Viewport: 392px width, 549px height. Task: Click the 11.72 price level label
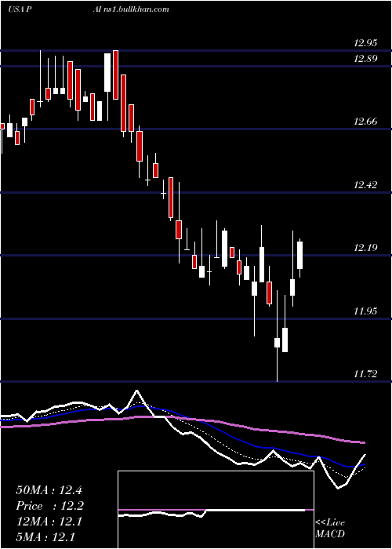coord(365,374)
